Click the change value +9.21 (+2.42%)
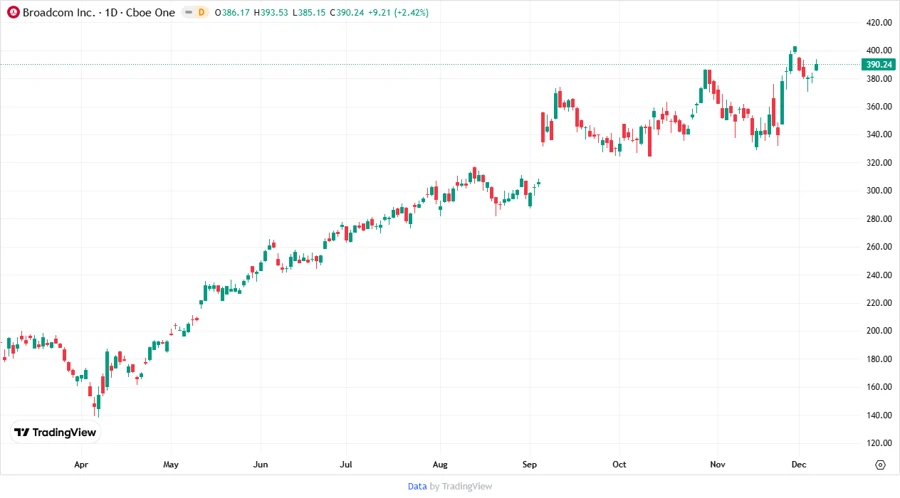 398,12
